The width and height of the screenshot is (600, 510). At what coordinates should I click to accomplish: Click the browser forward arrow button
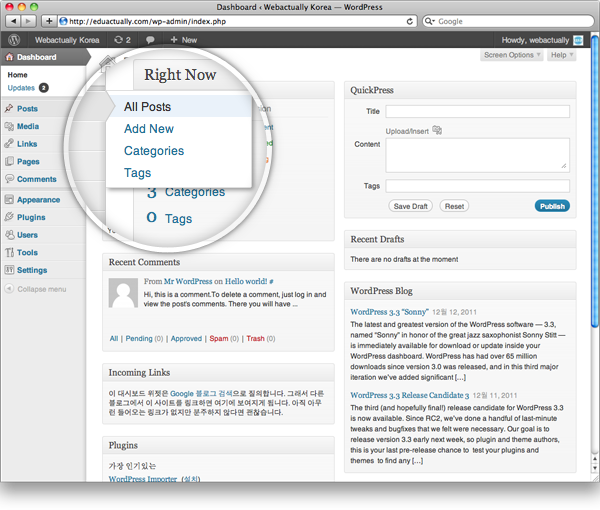click(x=29, y=21)
